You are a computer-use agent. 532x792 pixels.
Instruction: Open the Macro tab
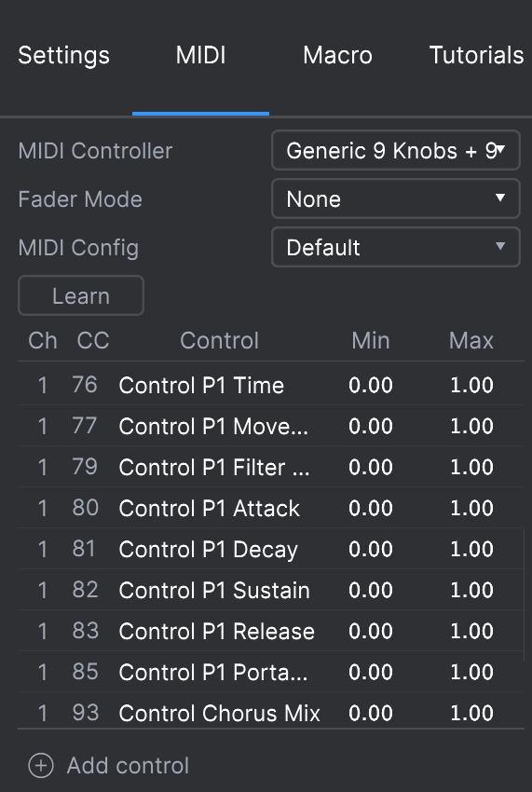tap(337, 55)
